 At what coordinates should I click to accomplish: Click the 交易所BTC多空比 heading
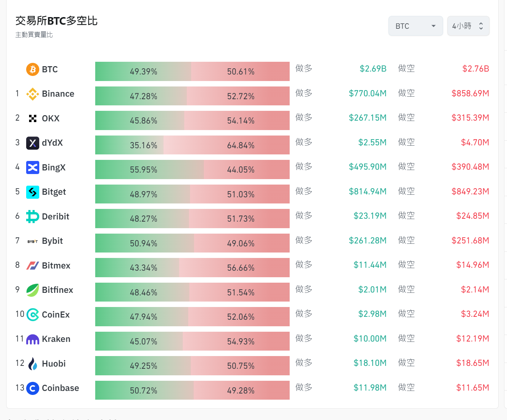[56, 21]
